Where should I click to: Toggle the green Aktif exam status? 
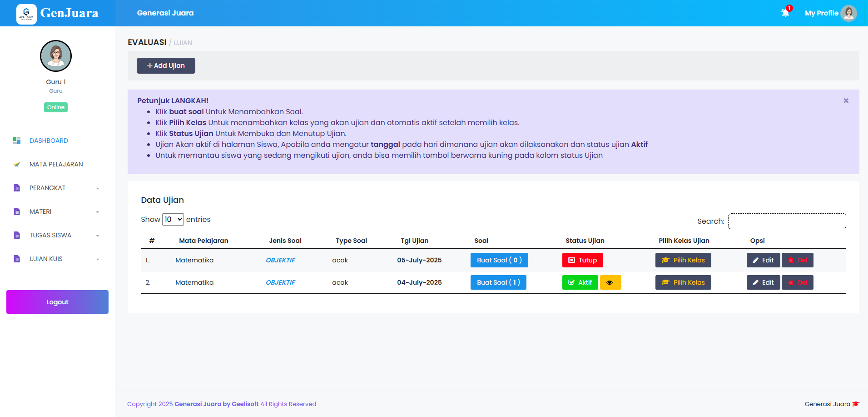[580, 282]
